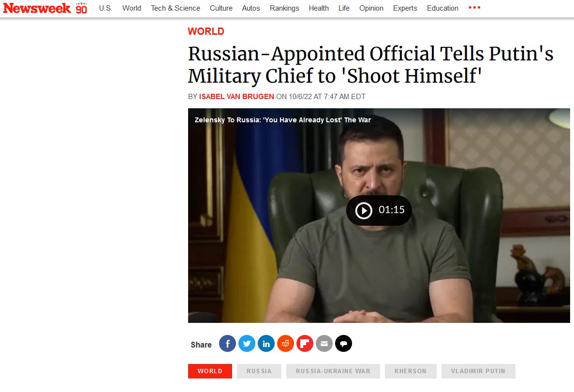Visit author Isabel van Brugen's page
This screenshot has height=392, width=574.
(236, 97)
